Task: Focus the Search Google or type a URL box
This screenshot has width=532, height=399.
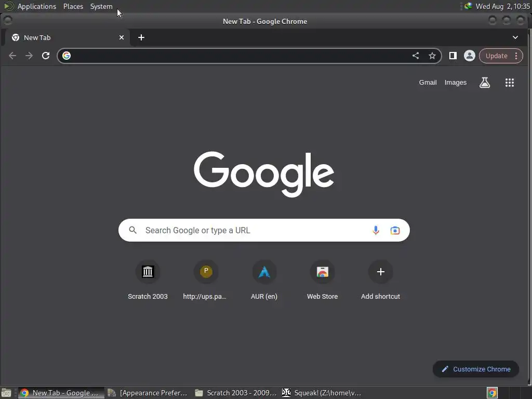Action: (x=264, y=230)
